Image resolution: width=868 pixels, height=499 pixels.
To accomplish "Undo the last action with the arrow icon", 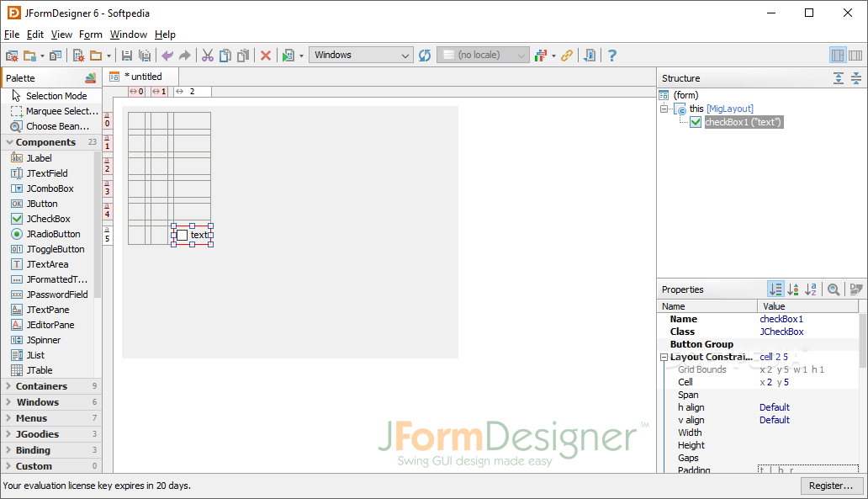I will [167, 56].
